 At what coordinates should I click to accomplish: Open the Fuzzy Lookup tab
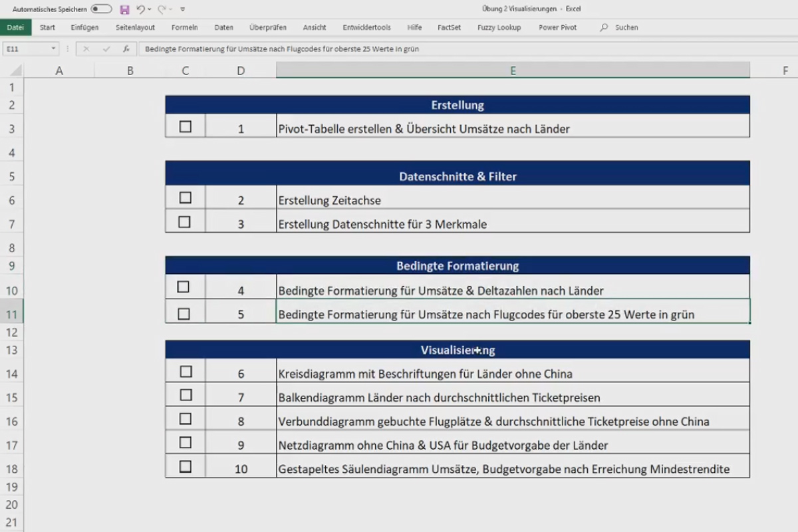tap(499, 27)
